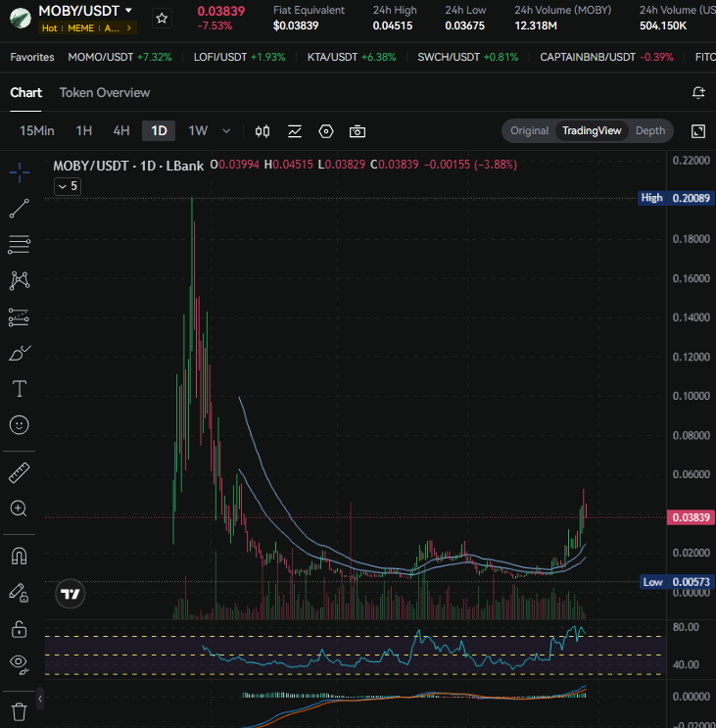The width and height of the screenshot is (716, 728).
Task: Toggle stay in drawing mode
Action: point(19,593)
